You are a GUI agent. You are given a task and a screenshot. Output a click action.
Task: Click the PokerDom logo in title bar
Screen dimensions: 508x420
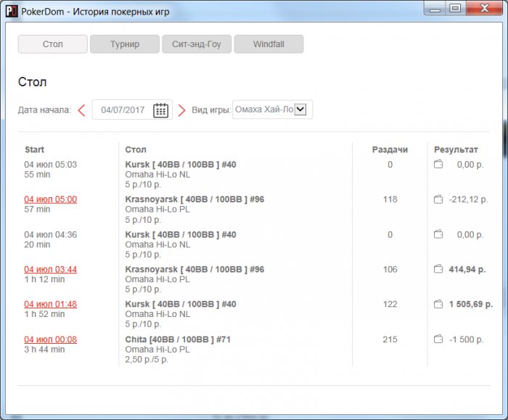pyautogui.click(x=12, y=12)
